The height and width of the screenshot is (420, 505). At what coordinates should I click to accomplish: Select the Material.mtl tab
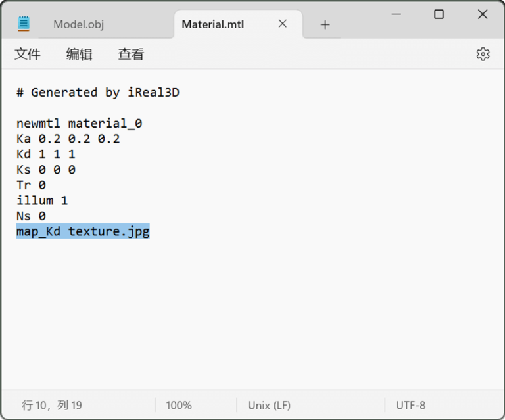pos(212,24)
